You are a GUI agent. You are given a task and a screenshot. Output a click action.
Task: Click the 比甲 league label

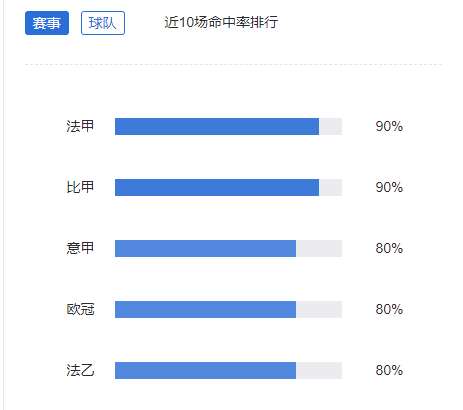click(80, 187)
